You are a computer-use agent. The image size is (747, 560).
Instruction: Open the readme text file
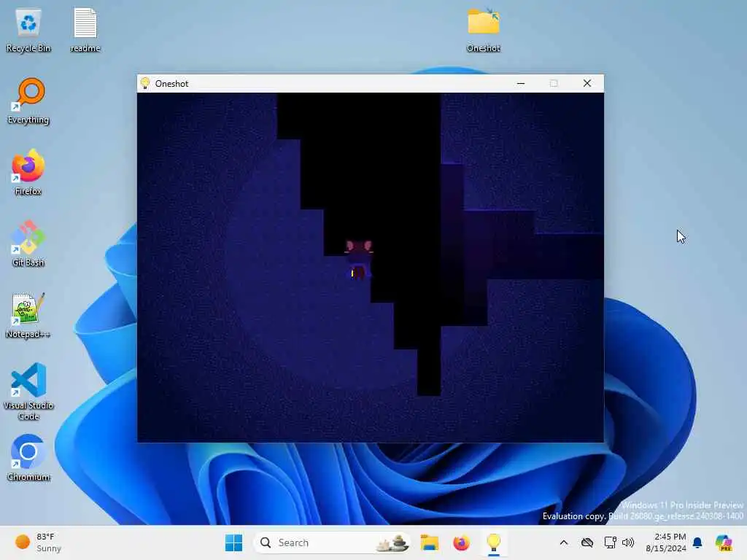(x=85, y=31)
